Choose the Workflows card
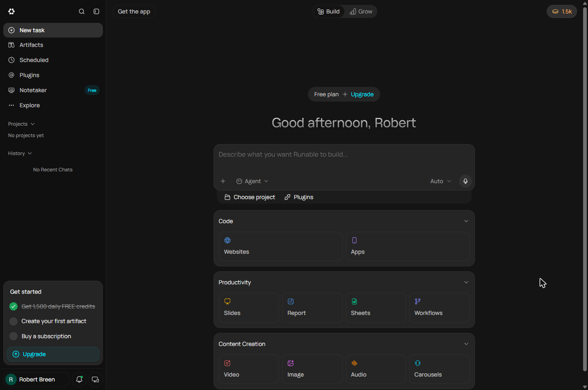The height and width of the screenshot is (390, 588). [x=439, y=308]
